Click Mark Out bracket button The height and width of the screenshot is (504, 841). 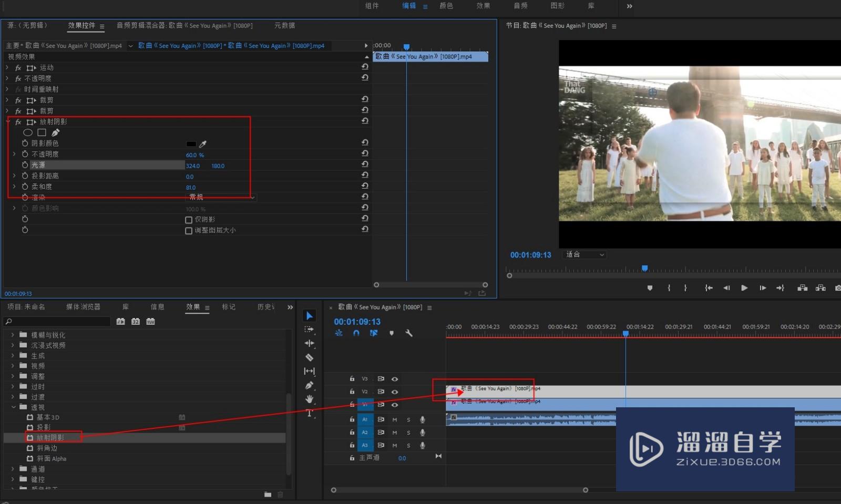685,288
